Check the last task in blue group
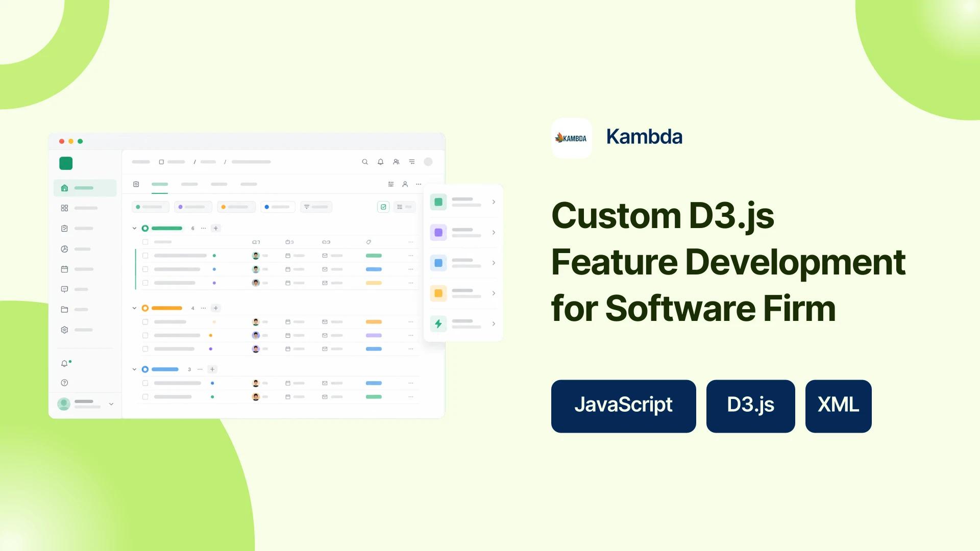 click(x=145, y=396)
